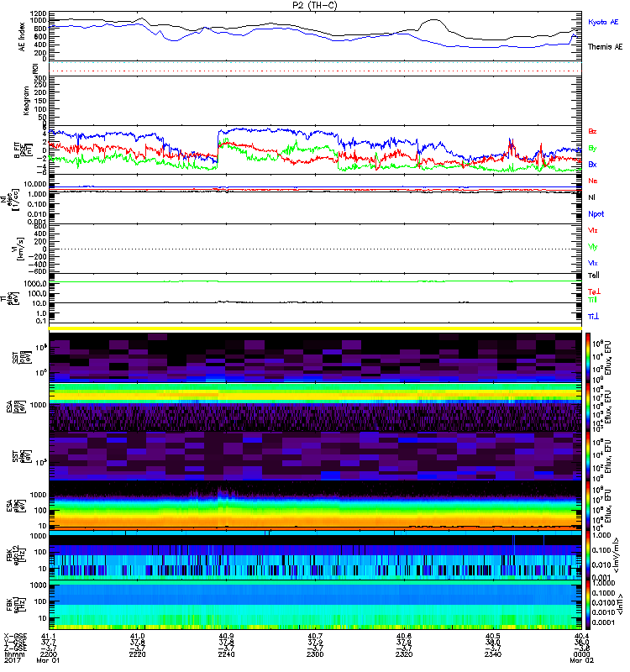The width and height of the screenshot is (630, 672).
Task: Click the 'AE Index' y-axis label
Action: [22, 37]
